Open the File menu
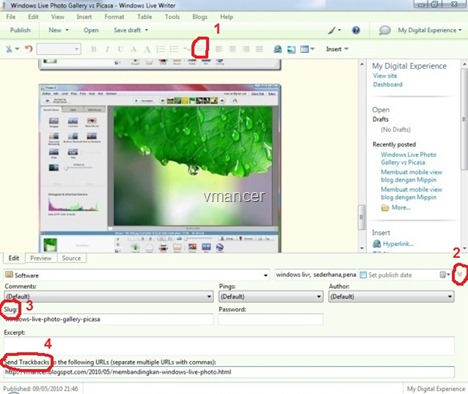468x394 pixels. [11, 17]
